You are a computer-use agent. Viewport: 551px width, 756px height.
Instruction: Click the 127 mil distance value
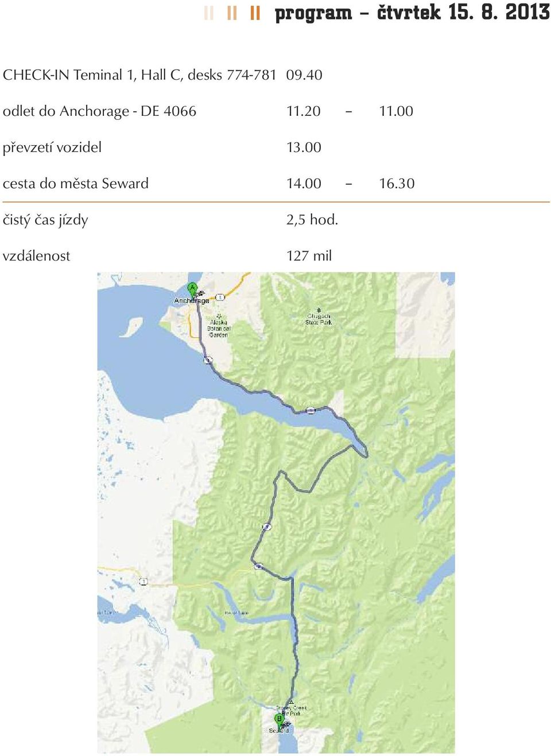[309, 256]
